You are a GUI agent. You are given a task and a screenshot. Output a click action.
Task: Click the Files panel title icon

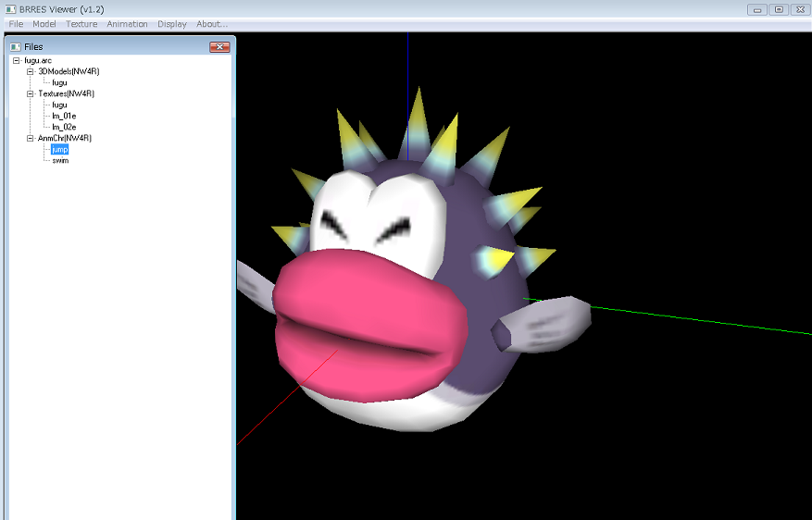pyautogui.click(x=15, y=46)
